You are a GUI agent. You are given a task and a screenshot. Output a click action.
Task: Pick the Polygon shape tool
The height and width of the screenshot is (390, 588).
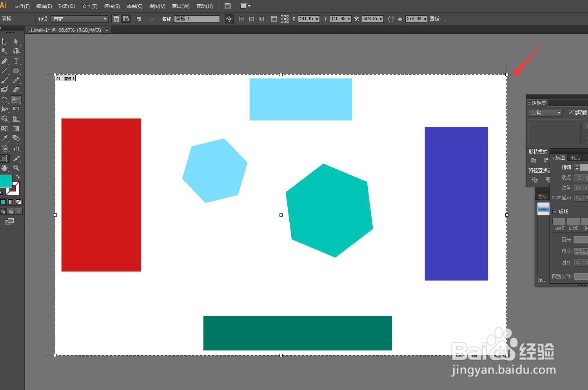16,71
